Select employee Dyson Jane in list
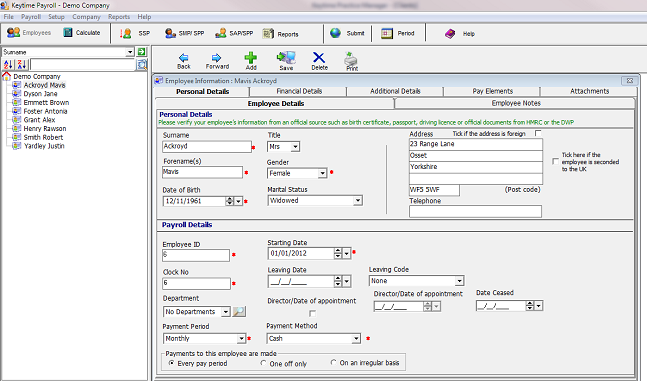Screen dimensions: 647x381 tap(40, 94)
